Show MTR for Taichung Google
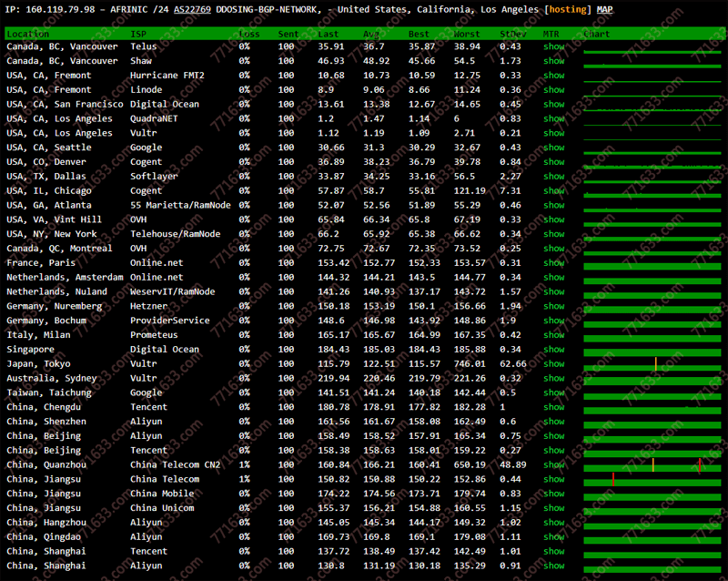The width and height of the screenshot is (728, 581). (554, 392)
